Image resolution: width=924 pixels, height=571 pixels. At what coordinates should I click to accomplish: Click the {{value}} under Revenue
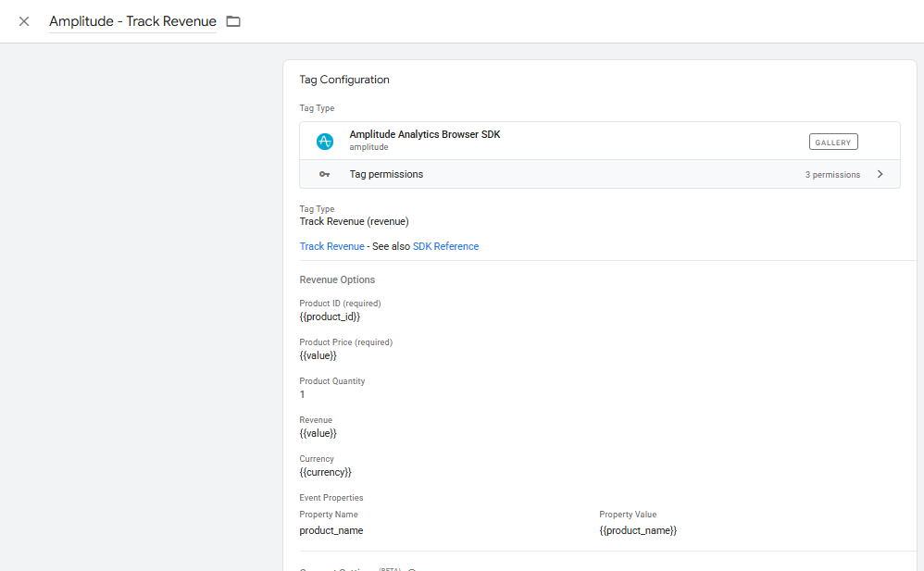pos(318,433)
